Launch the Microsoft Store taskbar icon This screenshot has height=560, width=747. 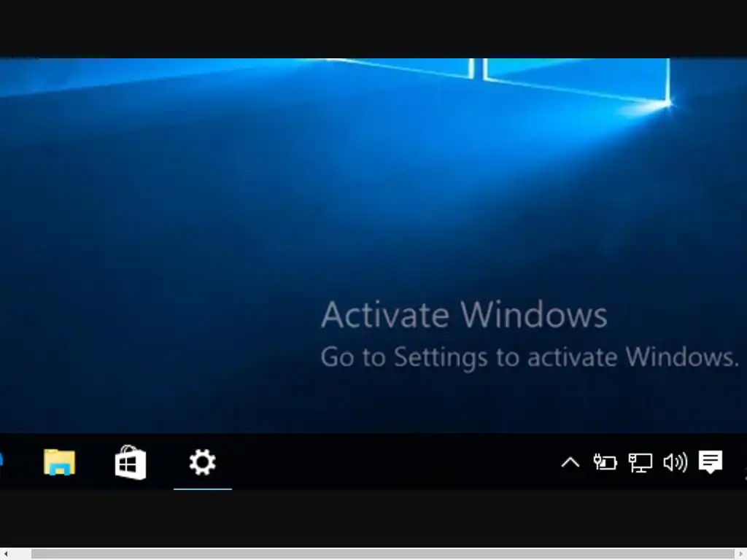[x=131, y=462]
